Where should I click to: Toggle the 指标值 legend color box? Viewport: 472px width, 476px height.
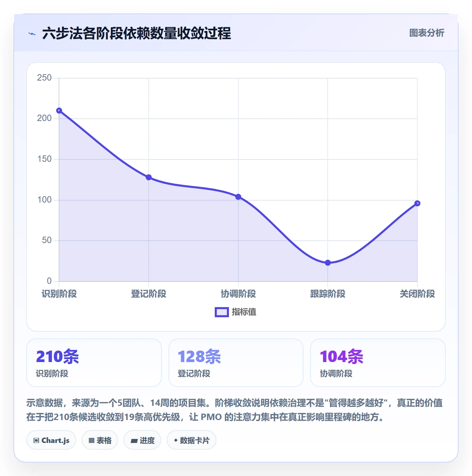[222, 312]
